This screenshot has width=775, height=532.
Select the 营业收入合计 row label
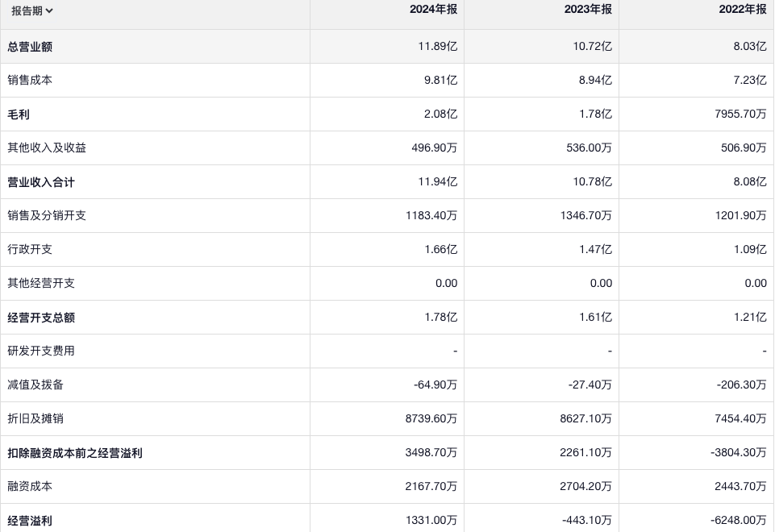coord(41,182)
